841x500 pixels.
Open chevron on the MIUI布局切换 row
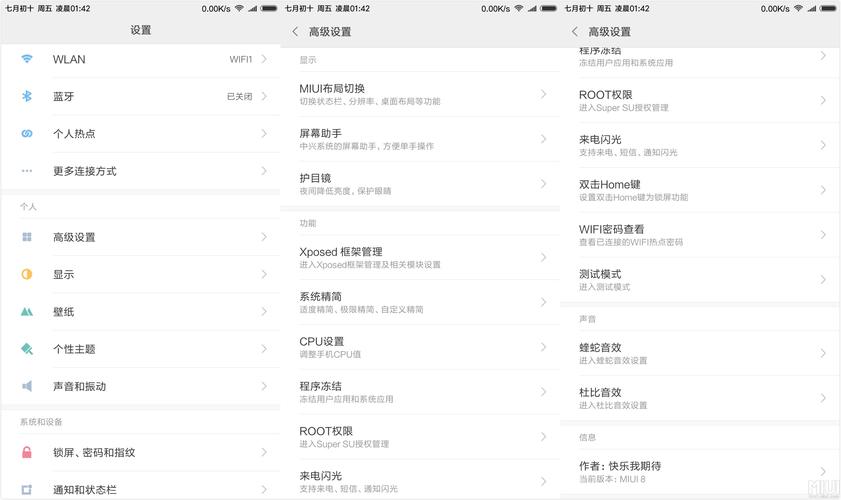click(543, 94)
